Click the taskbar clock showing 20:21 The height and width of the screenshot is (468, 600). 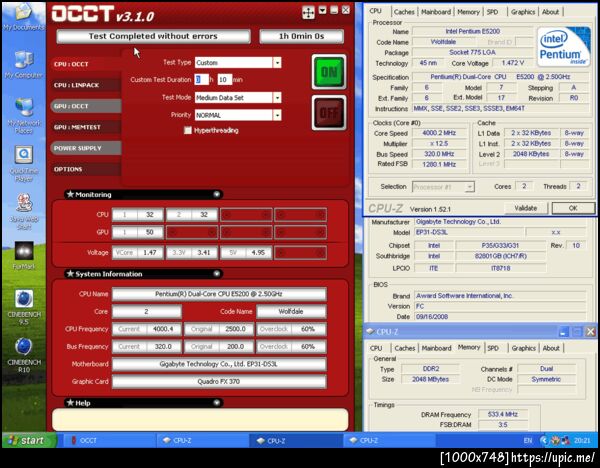[582, 441]
